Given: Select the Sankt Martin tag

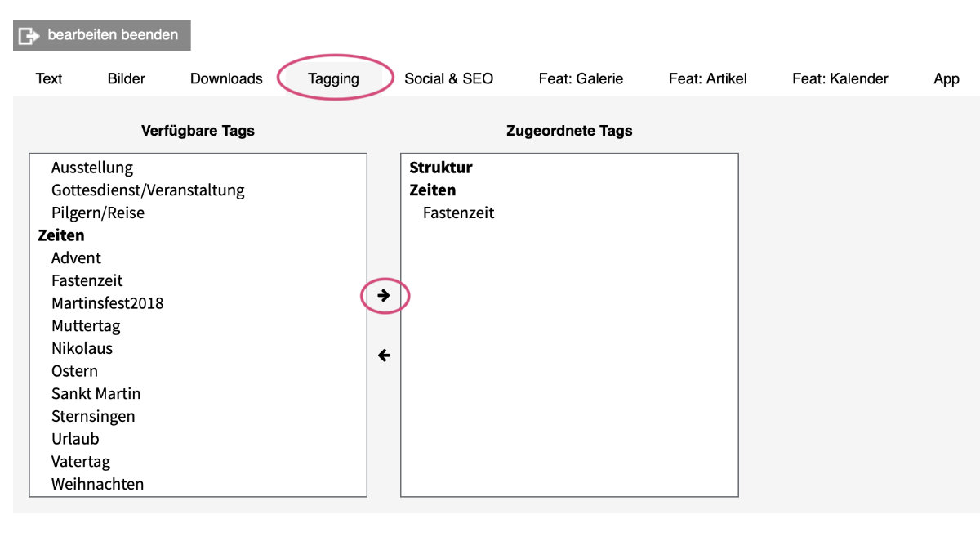Looking at the screenshot, I should point(96,394).
